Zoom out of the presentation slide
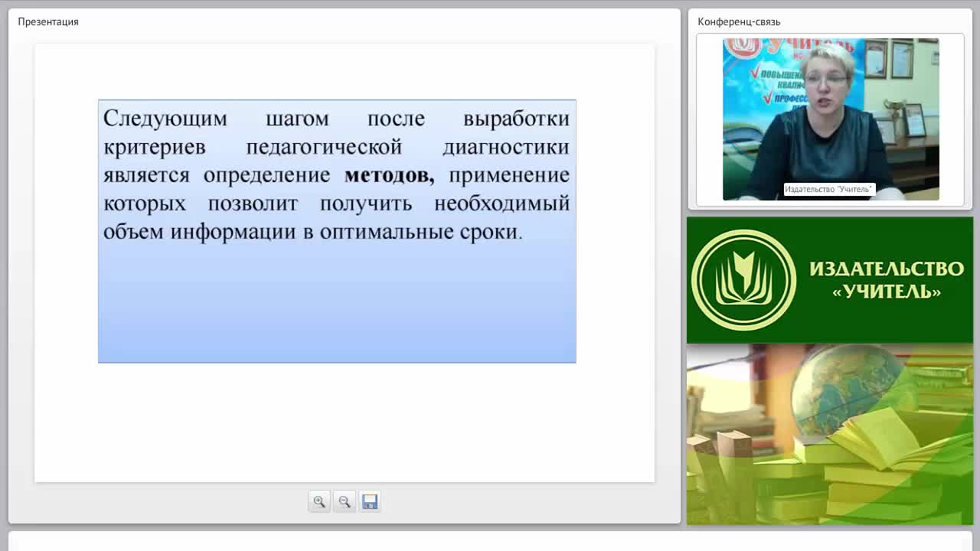 [x=345, y=502]
